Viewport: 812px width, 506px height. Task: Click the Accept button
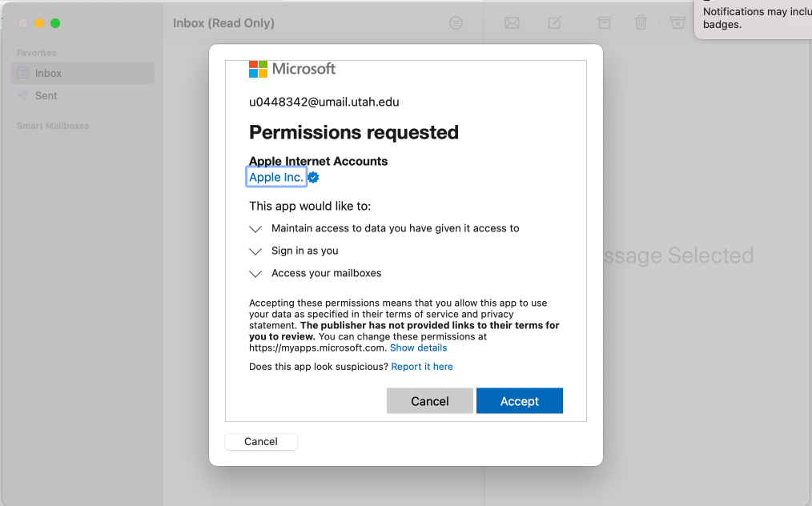click(x=520, y=401)
